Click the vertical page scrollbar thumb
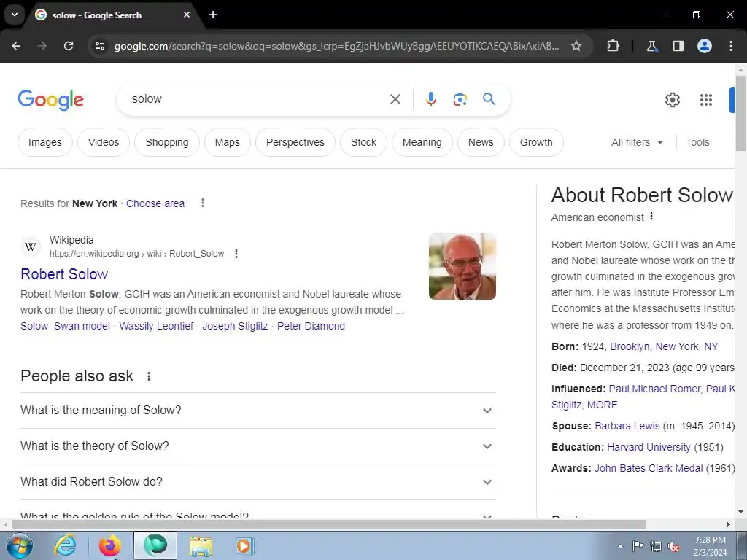 [740, 113]
